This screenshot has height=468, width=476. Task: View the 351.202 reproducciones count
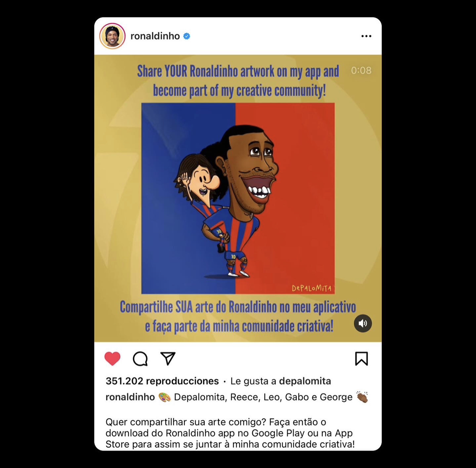(x=162, y=381)
